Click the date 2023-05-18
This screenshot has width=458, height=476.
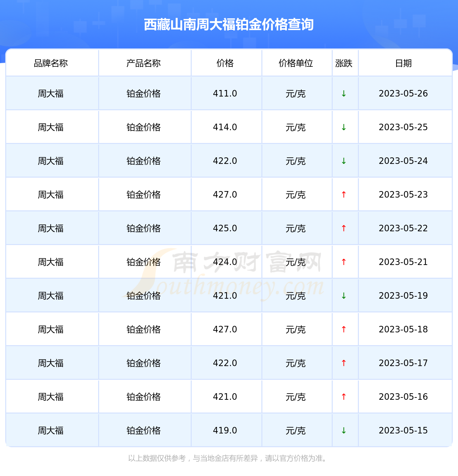tap(403, 329)
